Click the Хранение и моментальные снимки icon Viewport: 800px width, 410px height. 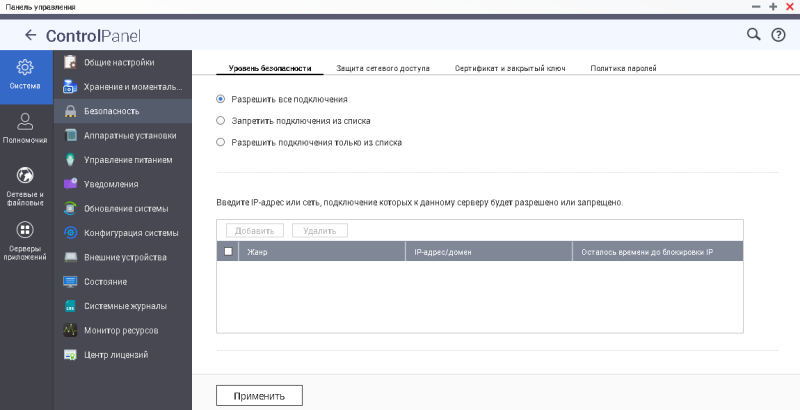tap(70, 87)
